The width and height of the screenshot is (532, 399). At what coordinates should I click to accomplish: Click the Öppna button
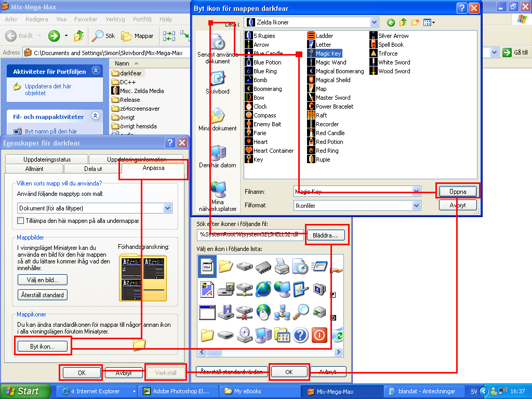pyautogui.click(x=458, y=191)
